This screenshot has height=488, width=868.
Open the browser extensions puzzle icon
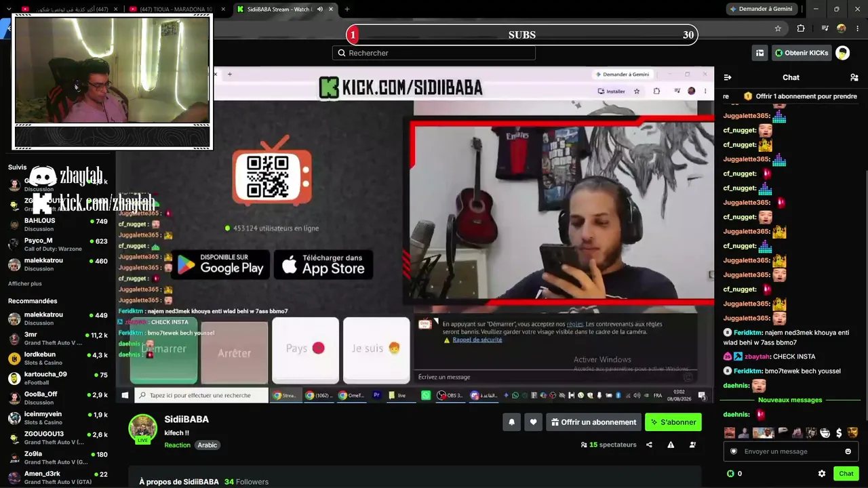(801, 28)
